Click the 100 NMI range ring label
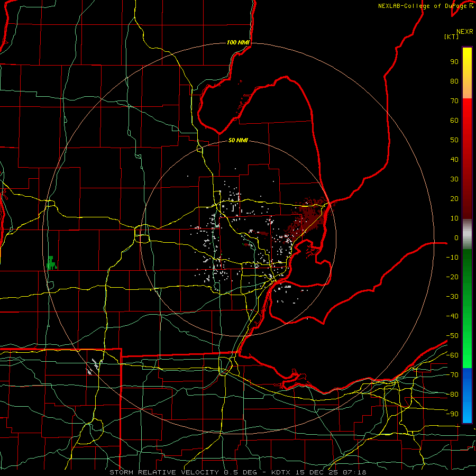The height and width of the screenshot is (476, 476). tap(238, 42)
